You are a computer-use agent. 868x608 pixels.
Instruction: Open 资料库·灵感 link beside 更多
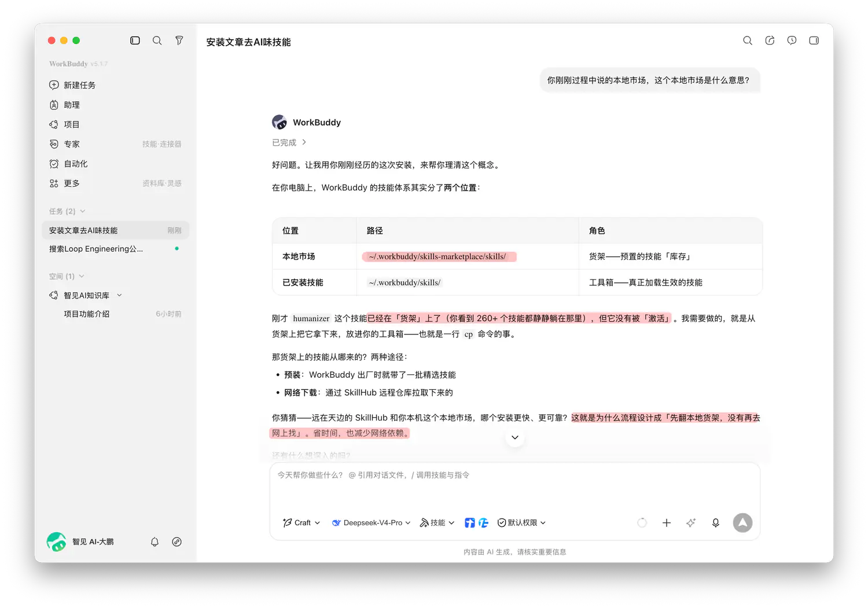(x=162, y=183)
